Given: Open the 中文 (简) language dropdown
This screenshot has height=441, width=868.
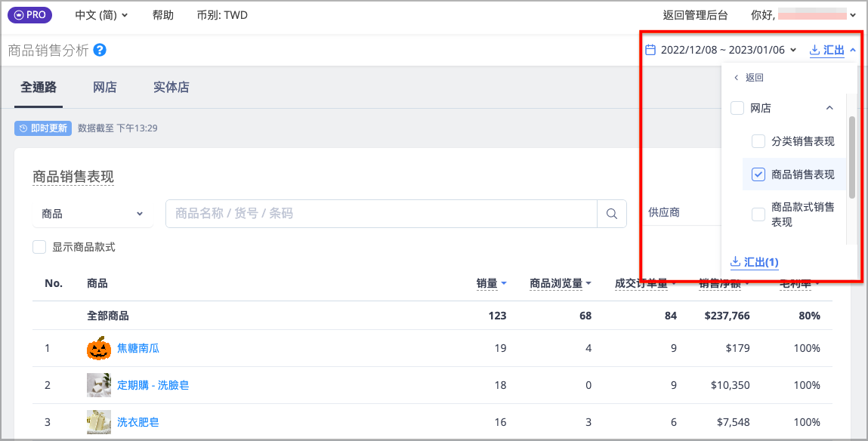Looking at the screenshot, I should (x=102, y=15).
